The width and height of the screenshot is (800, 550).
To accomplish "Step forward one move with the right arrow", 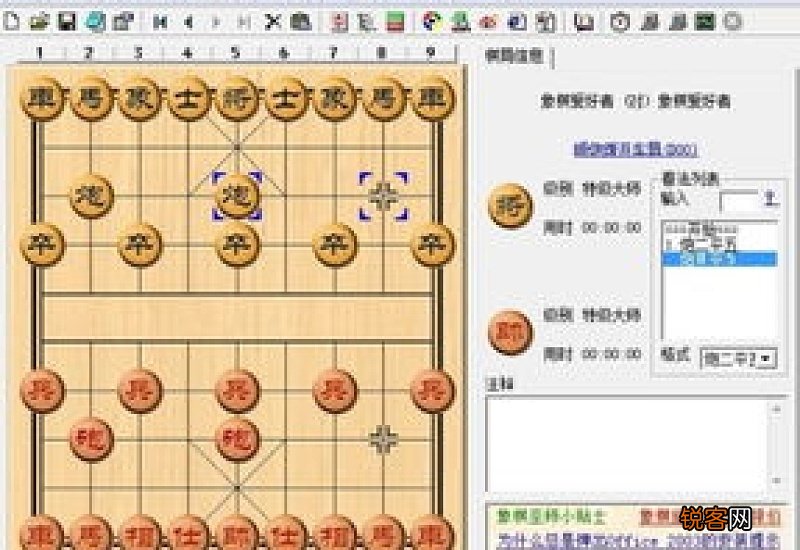I will click(216, 22).
